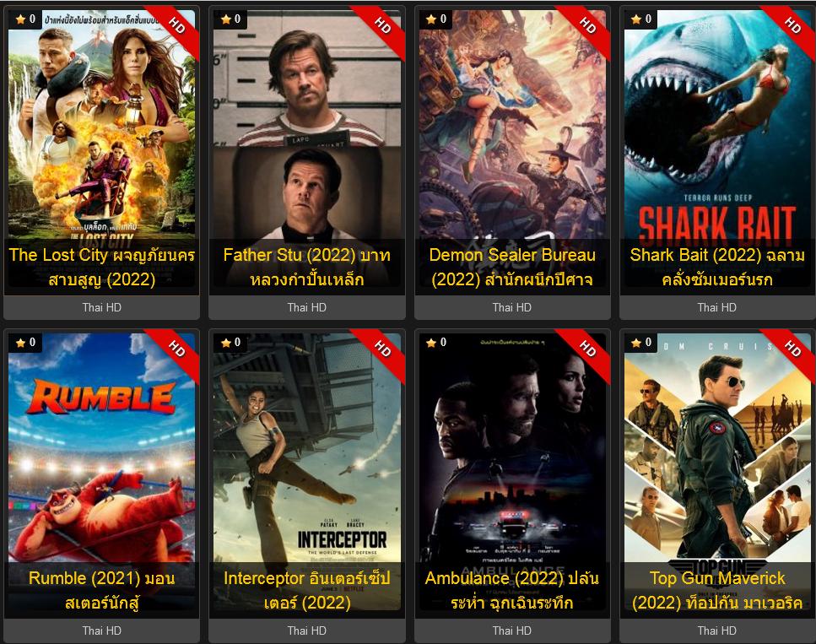
Task: Open Father Stu (2022) title link
Action: [x=307, y=267]
